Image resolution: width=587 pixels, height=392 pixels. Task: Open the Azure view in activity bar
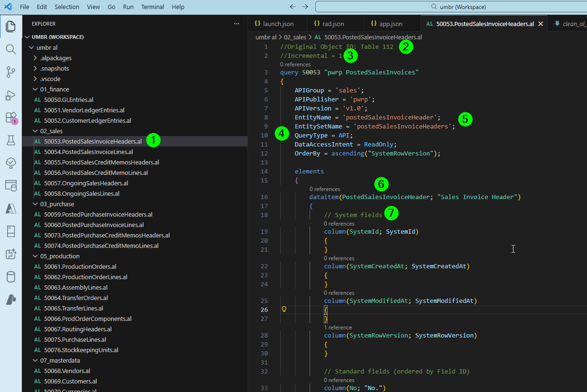click(10, 209)
